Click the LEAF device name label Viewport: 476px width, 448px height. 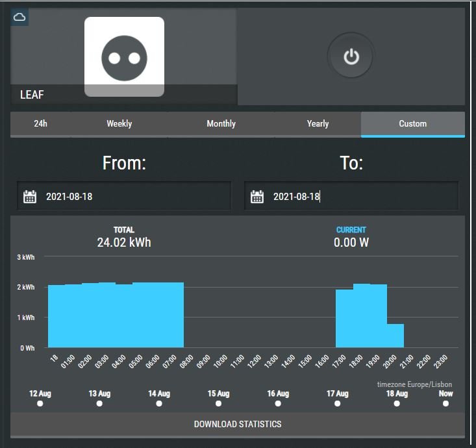point(32,95)
